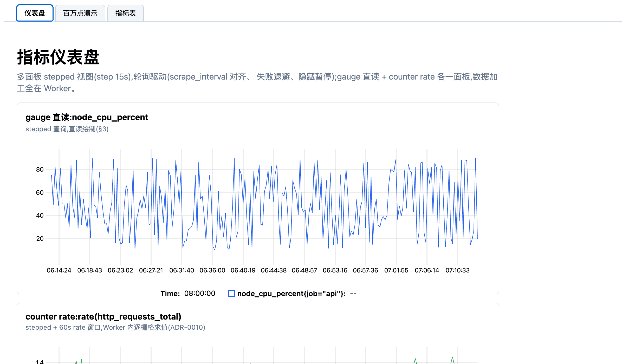This screenshot has width=622, height=364.
Task: Switch to the 仪表盘 tab
Action: [35, 13]
